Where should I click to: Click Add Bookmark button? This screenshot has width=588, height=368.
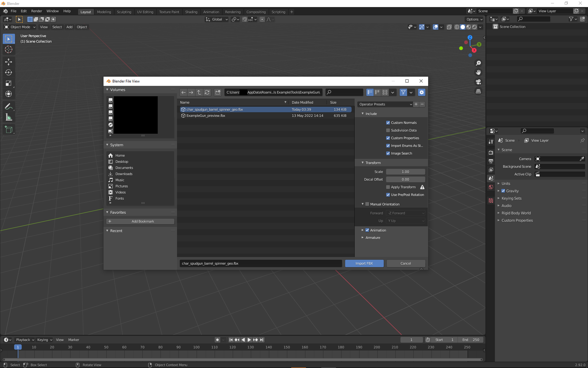point(140,221)
